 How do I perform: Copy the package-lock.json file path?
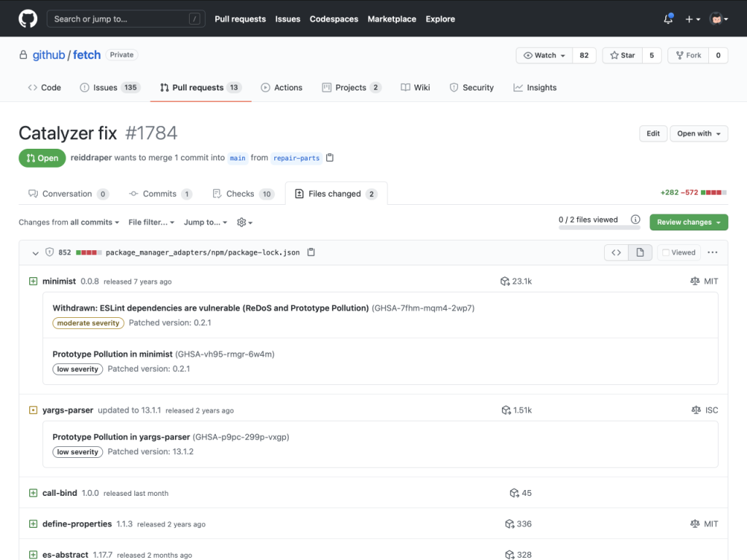pos(310,252)
